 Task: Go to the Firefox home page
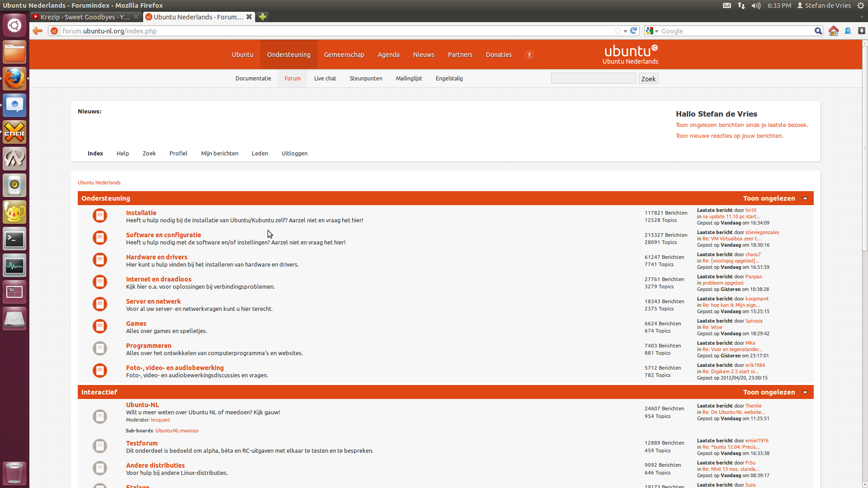[x=834, y=31]
